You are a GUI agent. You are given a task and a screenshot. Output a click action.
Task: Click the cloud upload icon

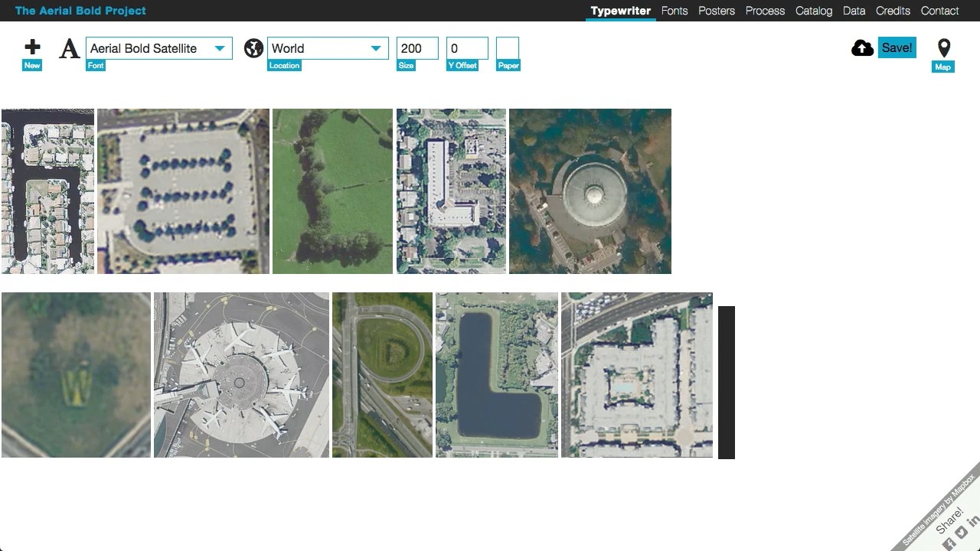click(x=862, y=47)
